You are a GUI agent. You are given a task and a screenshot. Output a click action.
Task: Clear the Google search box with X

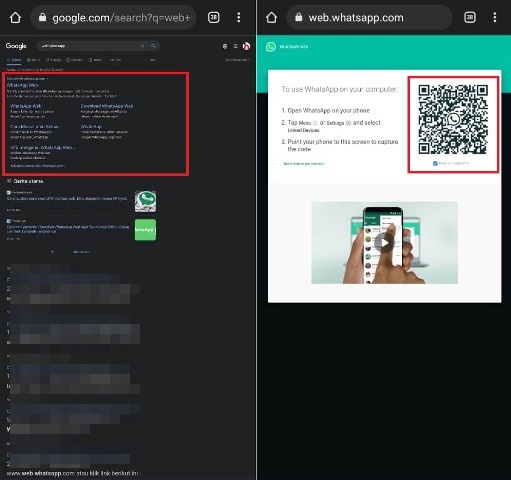pyautogui.click(x=142, y=46)
